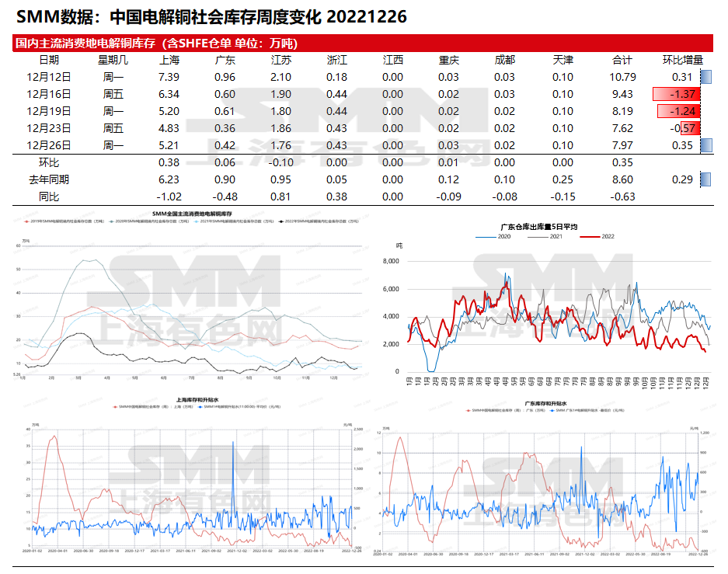The image size is (728, 574).
Task: Select the 12月26日 date cell
Action: point(49,146)
